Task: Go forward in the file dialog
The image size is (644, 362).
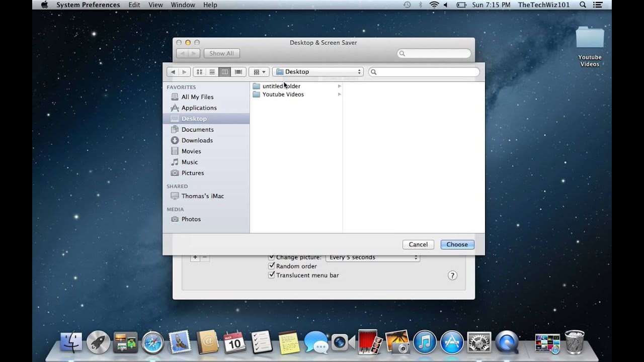Action: click(x=185, y=72)
